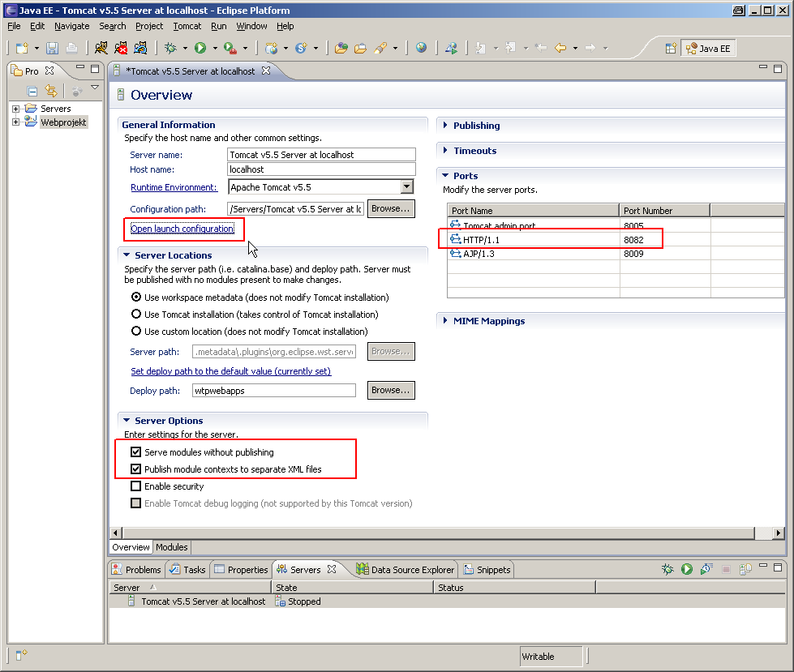794x672 pixels.
Task: Select Use Tomcat installation radio button
Action: pyautogui.click(x=135, y=315)
